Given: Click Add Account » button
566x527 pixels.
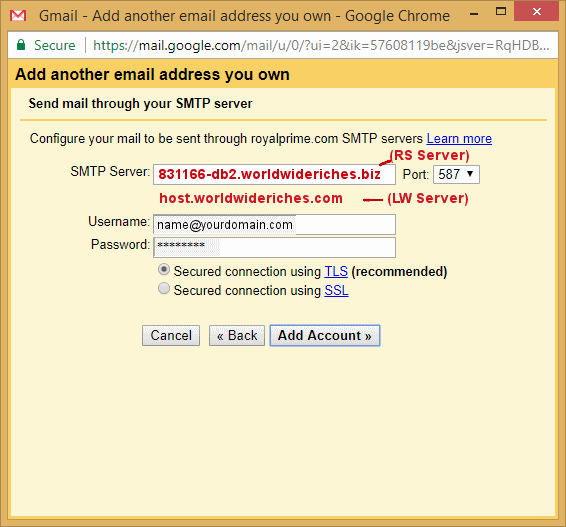Looking at the screenshot, I should 325,335.
